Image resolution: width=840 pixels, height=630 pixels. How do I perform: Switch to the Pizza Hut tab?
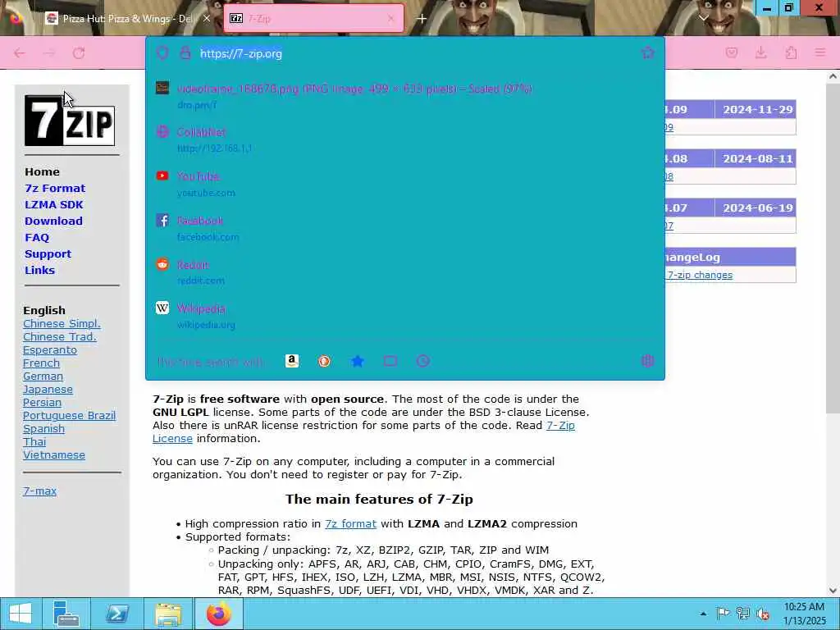coord(127,19)
